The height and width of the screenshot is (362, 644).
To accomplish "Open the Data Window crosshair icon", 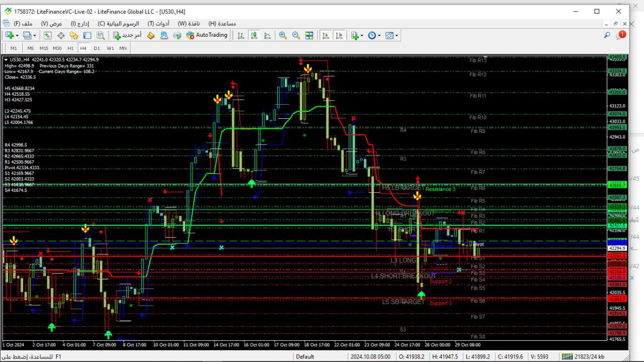I will click(61, 35).
